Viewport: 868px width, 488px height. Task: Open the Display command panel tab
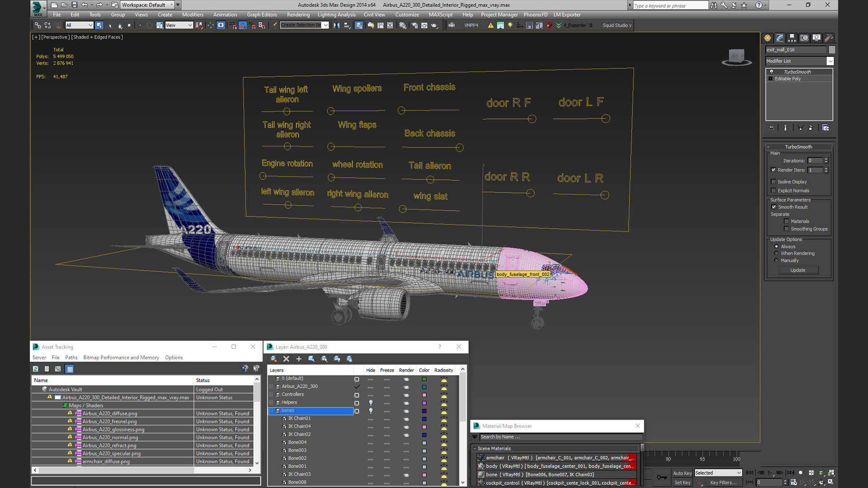click(x=816, y=38)
